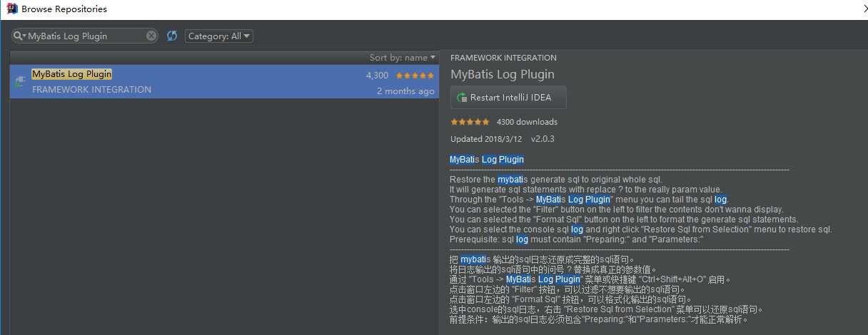Screen dimensions: 868x335
Task: Open the Sort by: name dropdown
Action: (402, 58)
